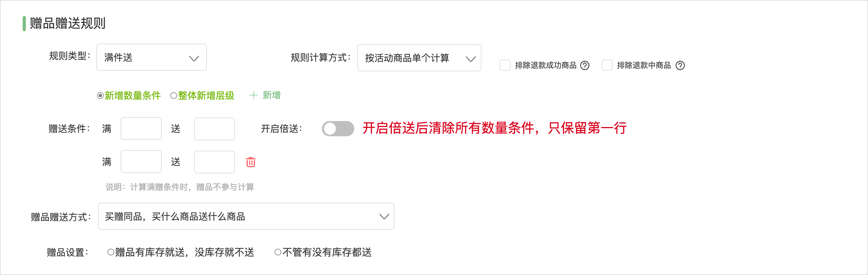Click chevron arrow of 赠品赠送方式 dropdown
Image resolution: width=868 pixels, height=275 pixels.
point(384,216)
